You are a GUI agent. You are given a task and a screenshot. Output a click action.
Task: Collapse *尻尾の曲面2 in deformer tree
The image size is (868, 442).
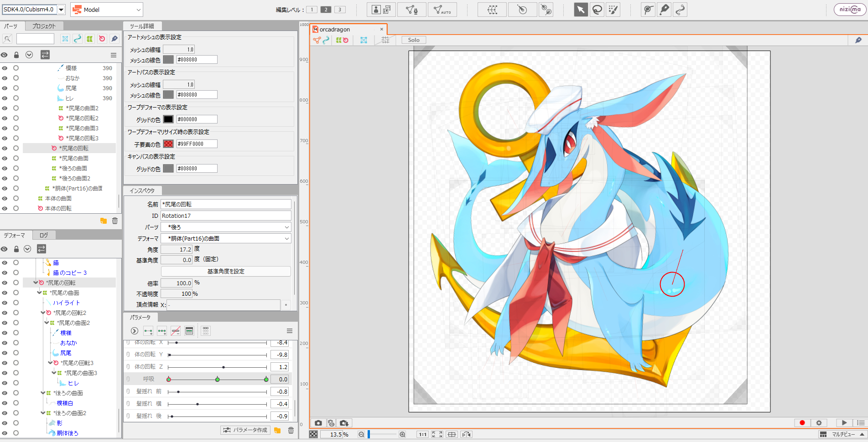pos(47,323)
